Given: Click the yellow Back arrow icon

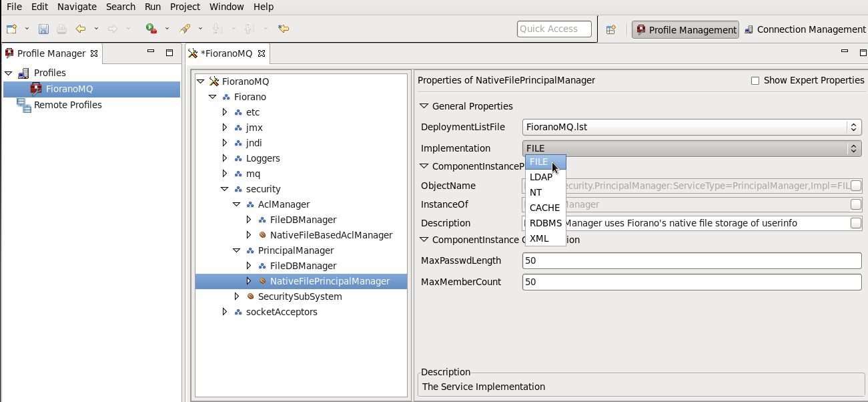Looking at the screenshot, I should pyautogui.click(x=81, y=29).
